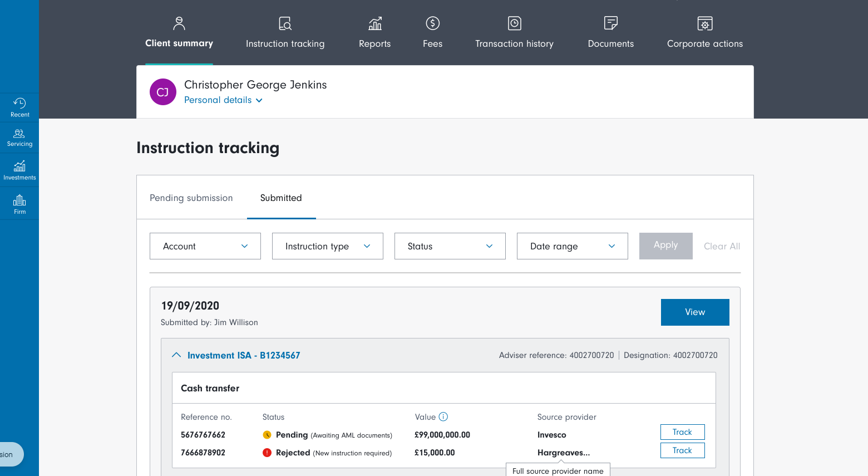Expand the Personal details dropdown

pos(223,100)
